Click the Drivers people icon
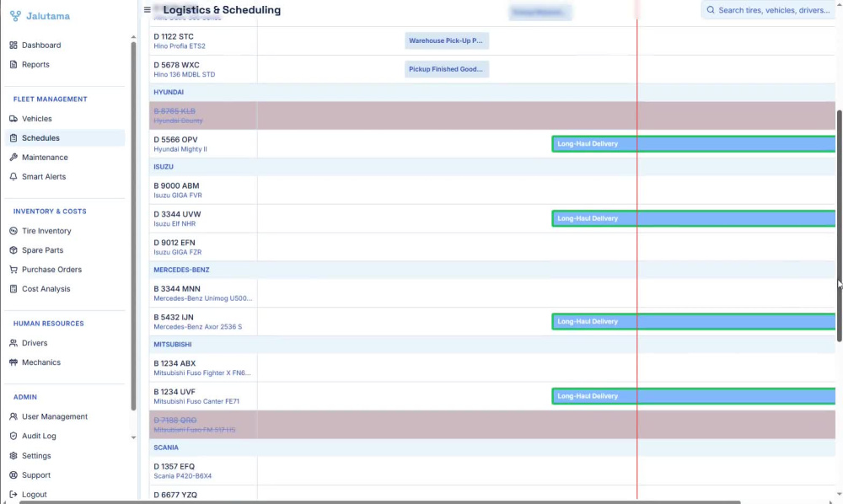This screenshot has width=843, height=504. [x=13, y=343]
